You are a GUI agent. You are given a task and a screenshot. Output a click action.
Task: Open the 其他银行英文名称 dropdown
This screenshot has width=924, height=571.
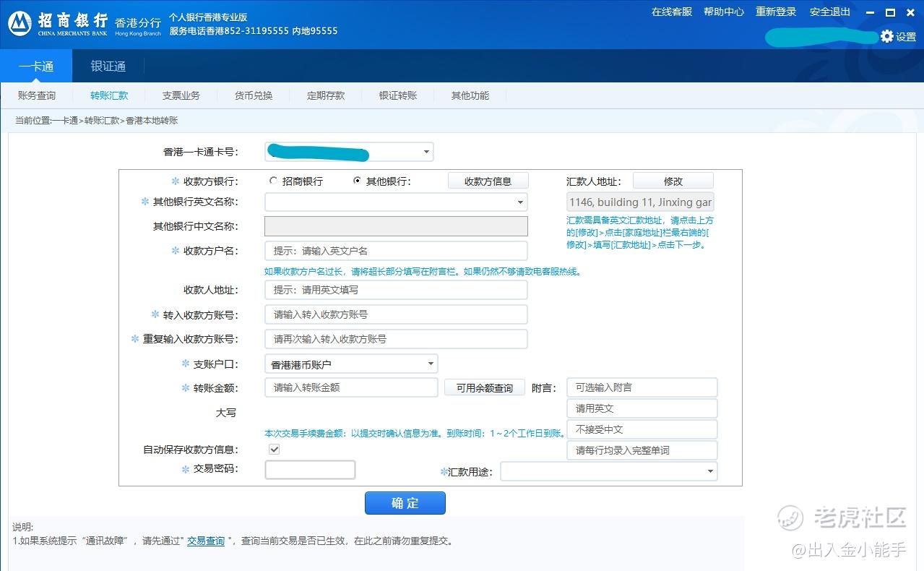(x=520, y=202)
